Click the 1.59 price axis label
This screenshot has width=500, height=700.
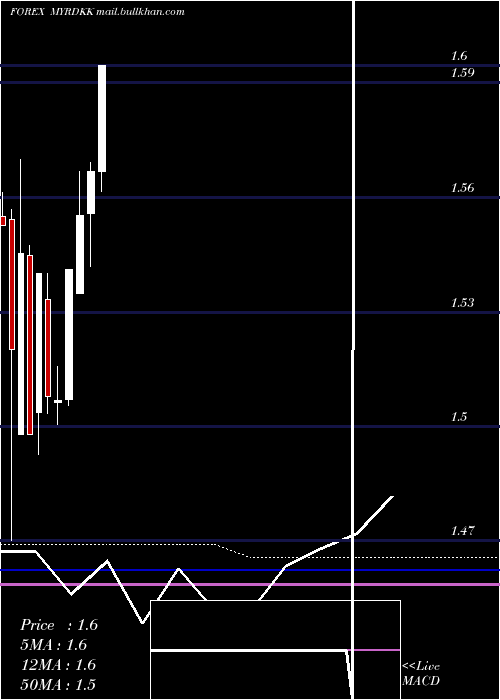point(462,73)
